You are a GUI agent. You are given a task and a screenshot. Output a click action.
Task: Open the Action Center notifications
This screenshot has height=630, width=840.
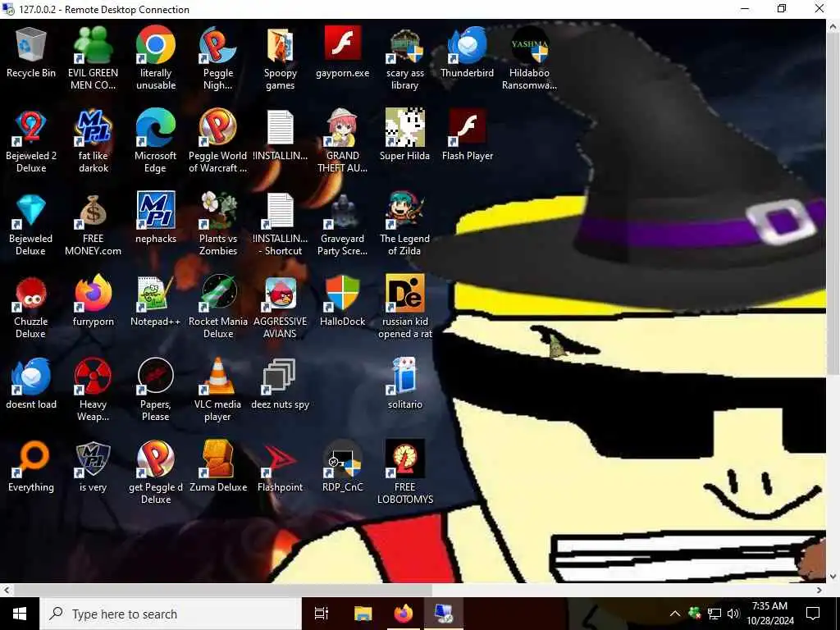[813, 614]
